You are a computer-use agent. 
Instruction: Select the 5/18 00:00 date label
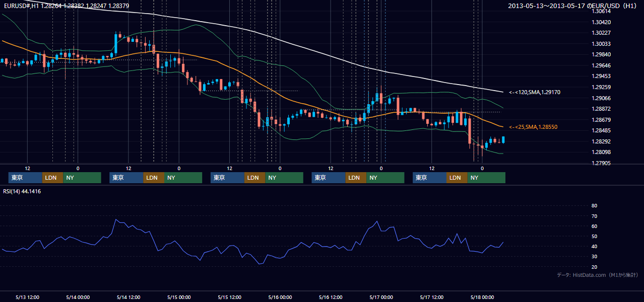[x=482, y=297]
